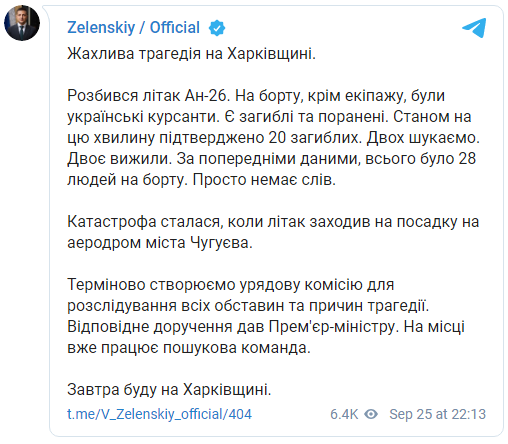Click the phrase 'Двоє вижили'
508x444 pixels.
[119, 159]
